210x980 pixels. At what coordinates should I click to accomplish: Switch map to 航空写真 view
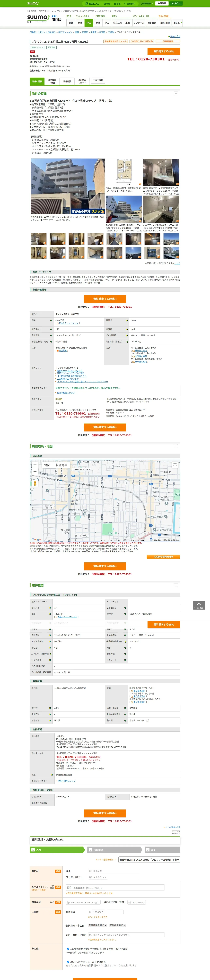[62, 465]
